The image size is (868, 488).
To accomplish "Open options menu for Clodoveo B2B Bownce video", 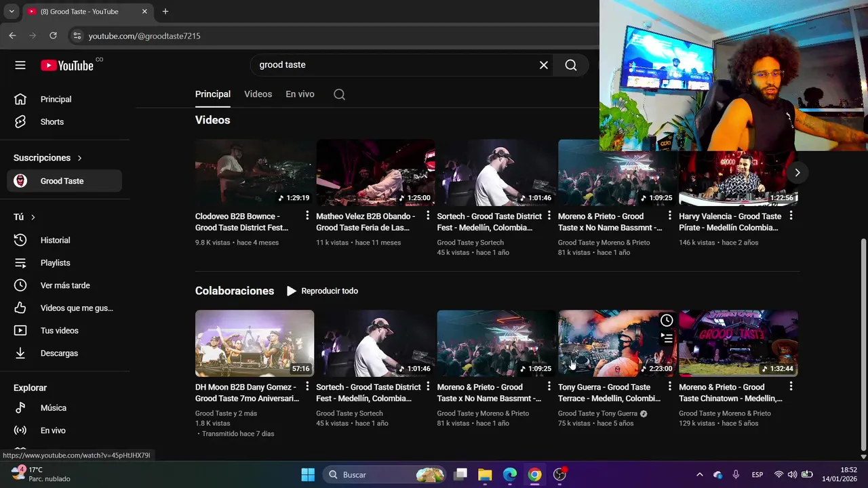I will pyautogui.click(x=307, y=216).
